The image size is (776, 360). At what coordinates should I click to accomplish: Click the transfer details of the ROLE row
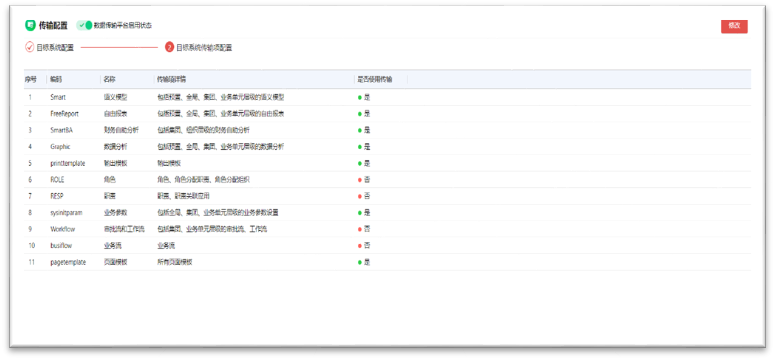(203, 180)
